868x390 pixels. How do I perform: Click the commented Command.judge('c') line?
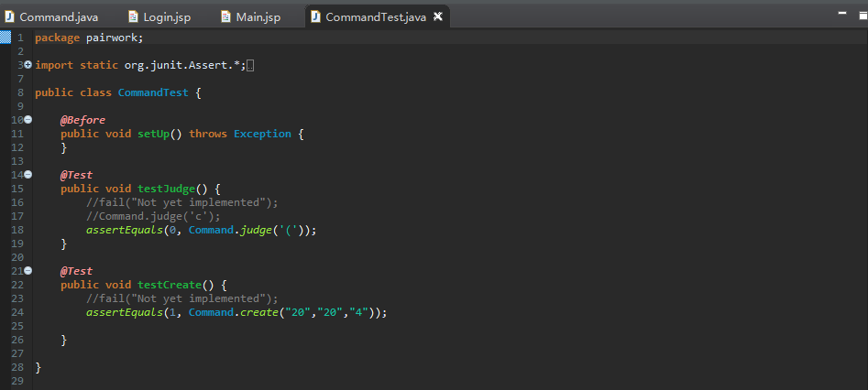point(153,216)
